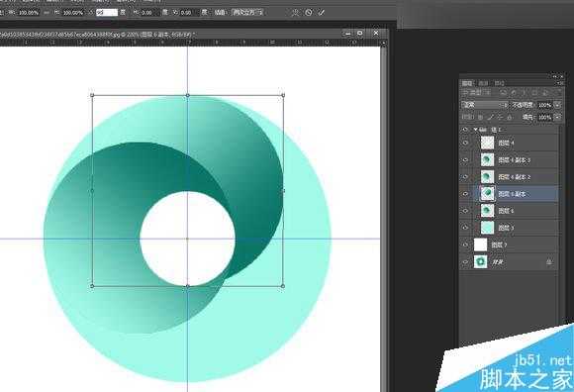Click the fill 100% value field
This screenshot has width=574, height=392.
pos(546,117)
